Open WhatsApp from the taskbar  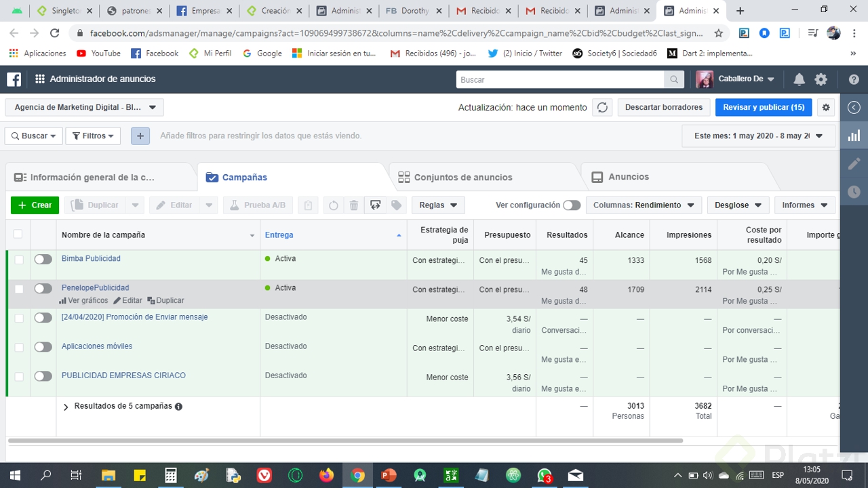[545, 475]
